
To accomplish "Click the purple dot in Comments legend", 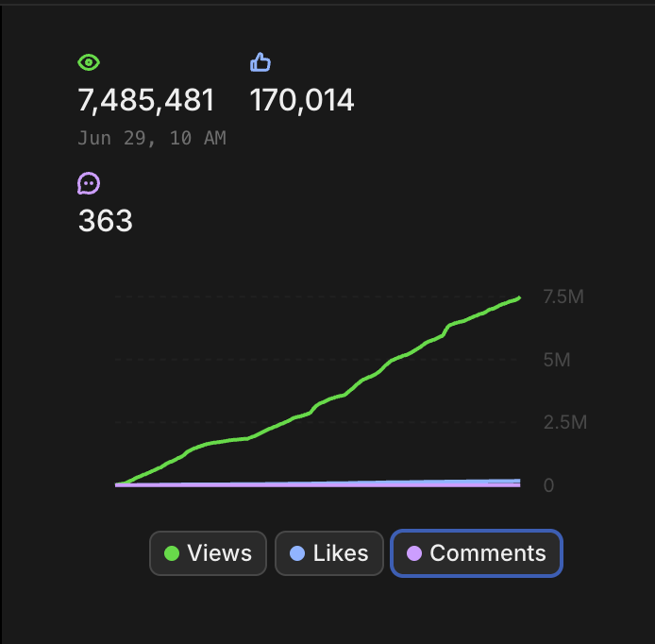I will coord(413,553).
